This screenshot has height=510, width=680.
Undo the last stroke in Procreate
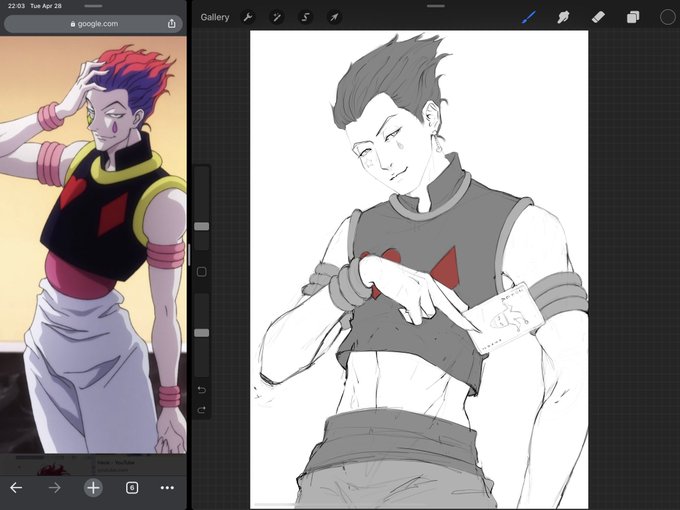coord(202,390)
